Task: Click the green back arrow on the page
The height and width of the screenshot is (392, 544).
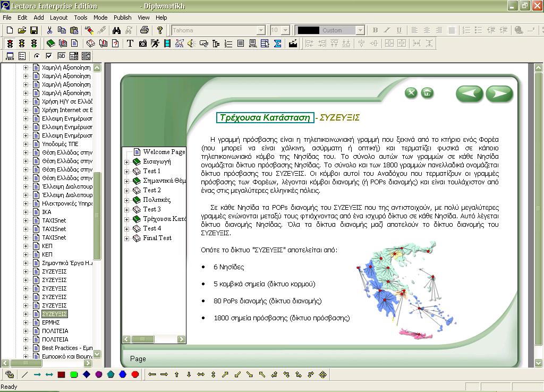Action: pyautogui.click(x=469, y=93)
